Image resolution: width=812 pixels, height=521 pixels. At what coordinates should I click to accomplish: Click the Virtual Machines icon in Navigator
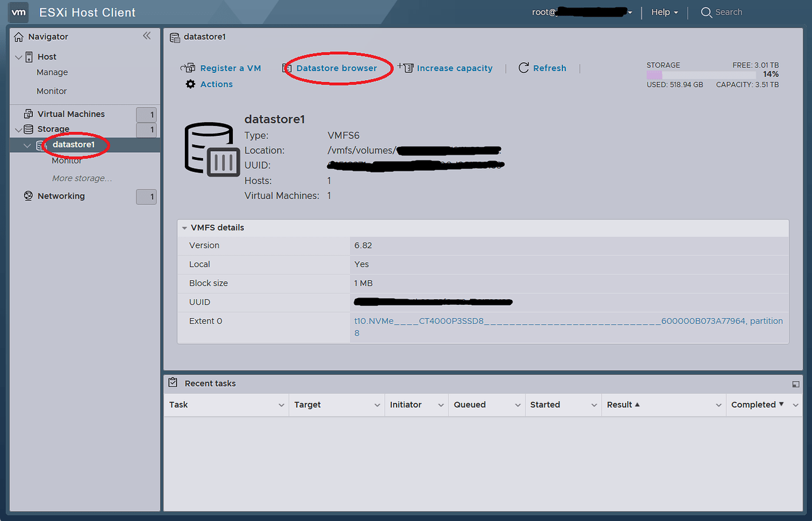[28, 113]
